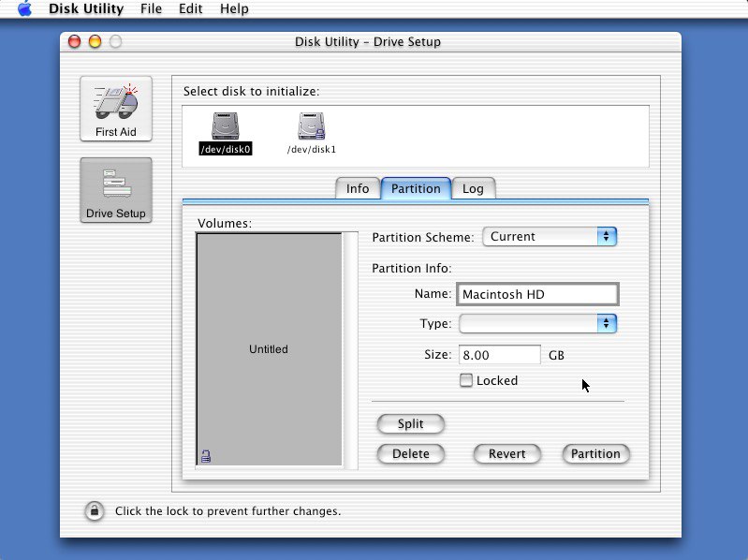Click the Size field showing 8.00
Screen dimensions: 748x560
click(x=500, y=355)
